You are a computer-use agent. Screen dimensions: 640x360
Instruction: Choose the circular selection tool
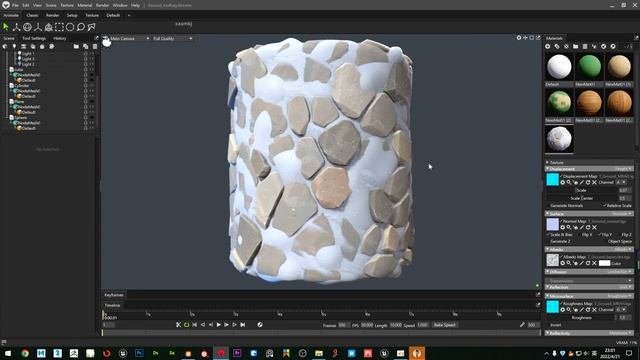click(x=70, y=27)
